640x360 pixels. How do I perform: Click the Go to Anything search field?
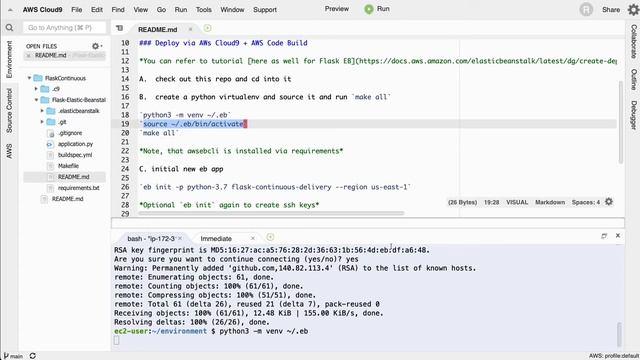(x=64, y=28)
